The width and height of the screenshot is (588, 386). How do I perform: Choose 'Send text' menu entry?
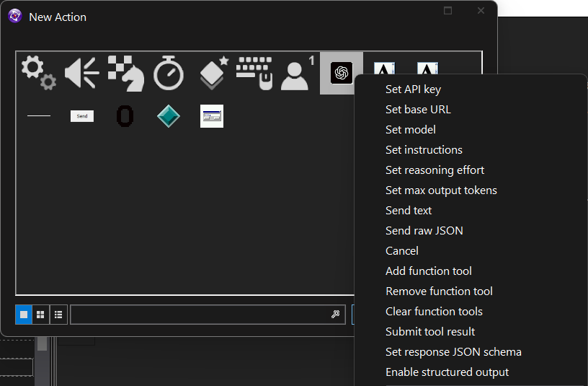[x=409, y=210]
